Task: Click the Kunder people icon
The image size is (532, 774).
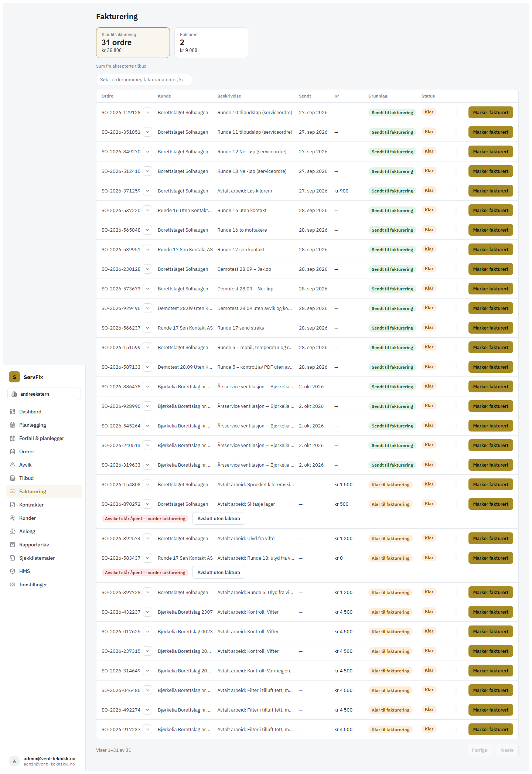Action: [13, 518]
